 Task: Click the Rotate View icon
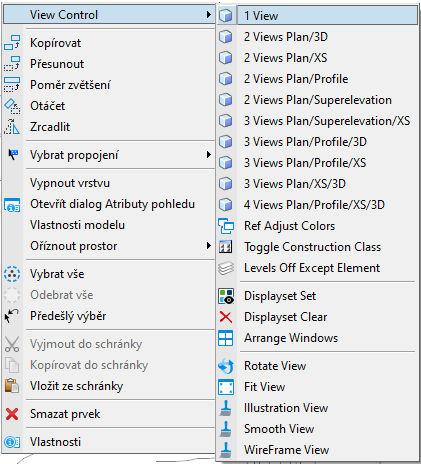226,366
